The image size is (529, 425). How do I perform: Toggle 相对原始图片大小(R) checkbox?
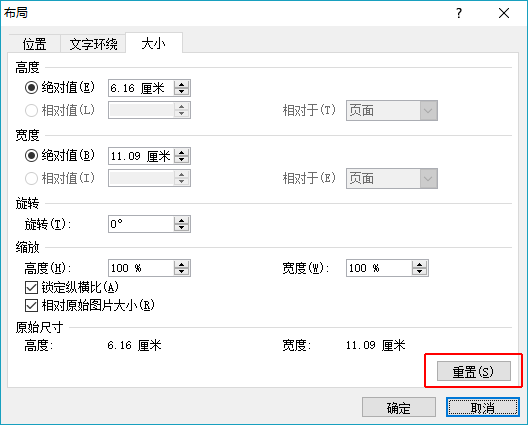coord(89,306)
